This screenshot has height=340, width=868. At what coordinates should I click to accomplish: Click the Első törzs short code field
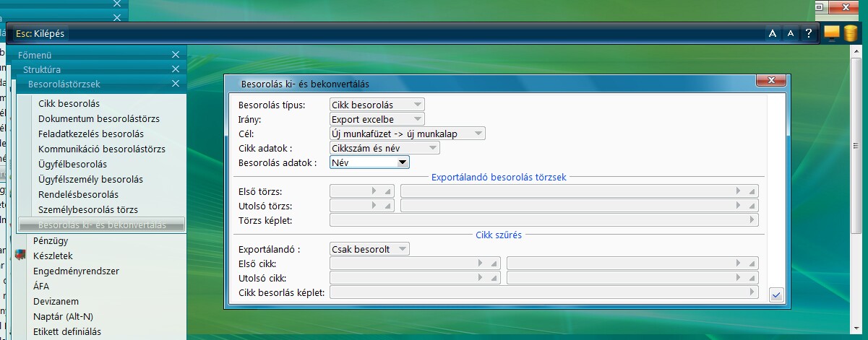(x=362, y=191)
